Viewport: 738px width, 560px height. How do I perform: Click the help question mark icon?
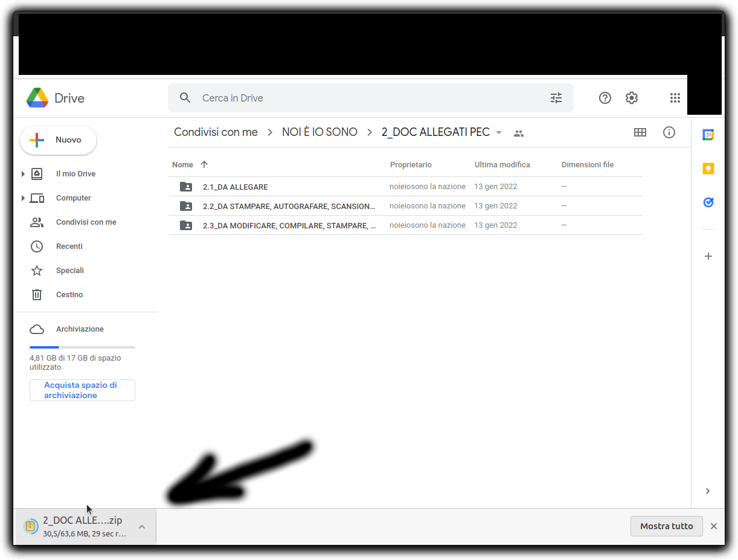point(605,98)
